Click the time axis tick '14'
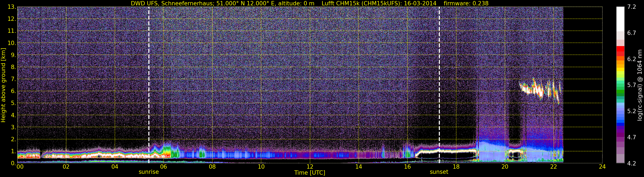 click(358, 167)
